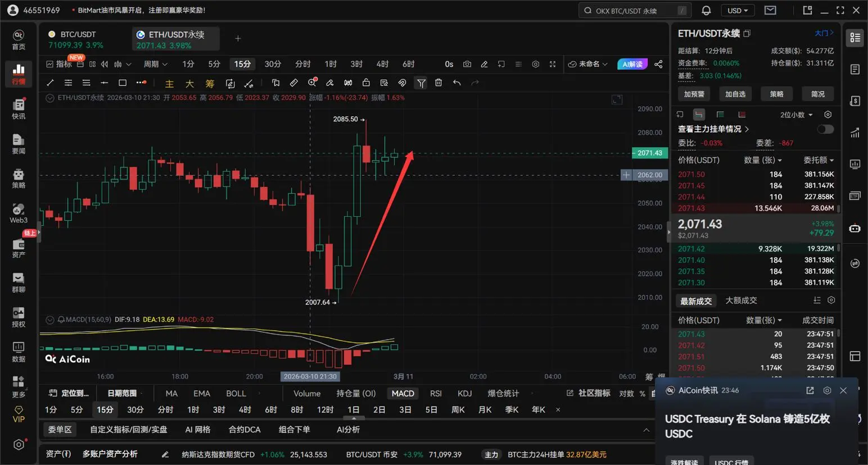This screenshot has width=868, height=465.
Task: Take a chart screenshot with camera icon
Action: [x=467, y=64]
